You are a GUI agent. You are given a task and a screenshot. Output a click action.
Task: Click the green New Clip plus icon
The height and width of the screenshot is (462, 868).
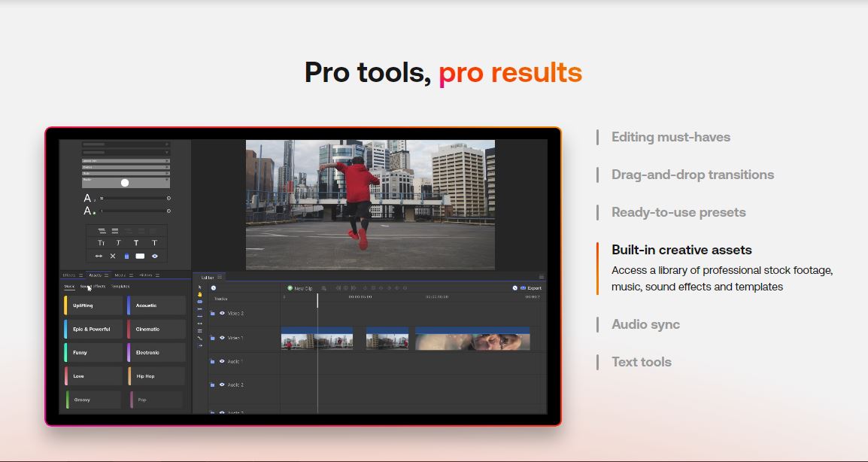(290, 288)
